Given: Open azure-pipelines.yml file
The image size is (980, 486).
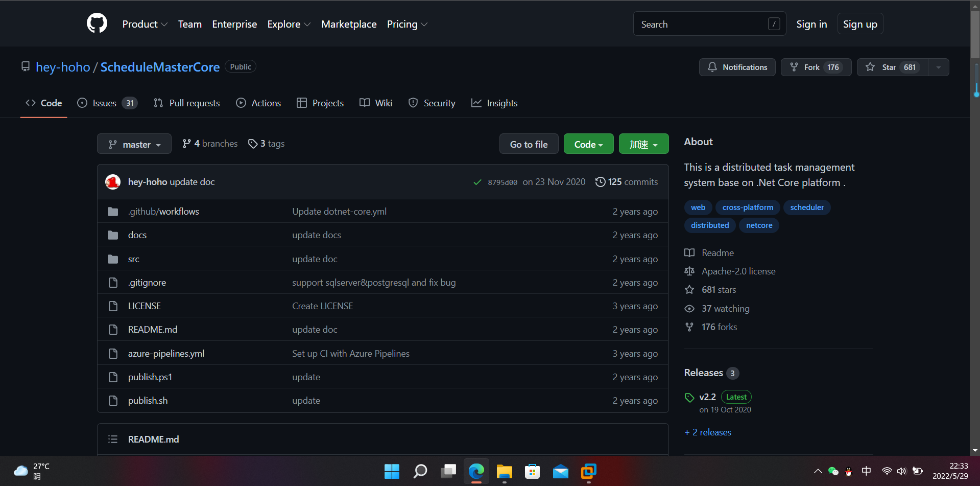Looking at the screenshot, I should point(166,354).
